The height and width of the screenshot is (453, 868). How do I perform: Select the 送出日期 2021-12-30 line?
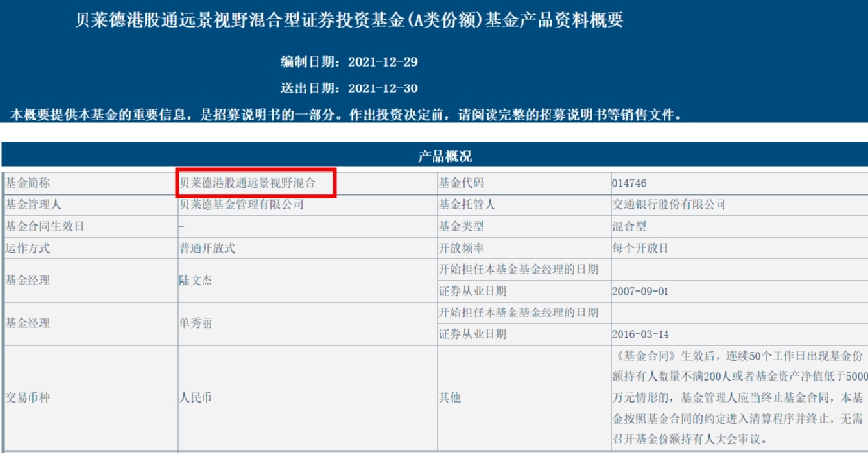[x=349, y=87]
